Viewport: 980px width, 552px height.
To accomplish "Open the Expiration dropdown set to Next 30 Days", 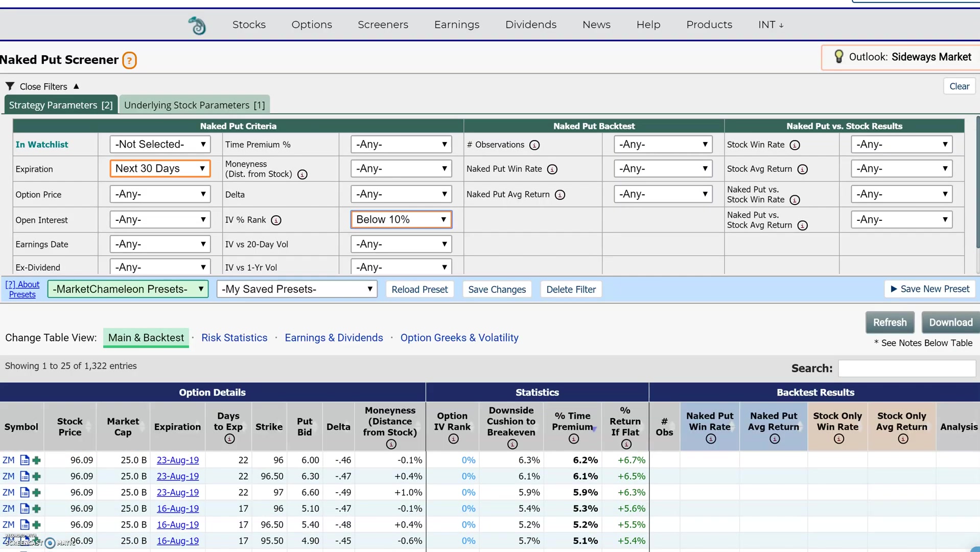I will (x=160, y=169).
